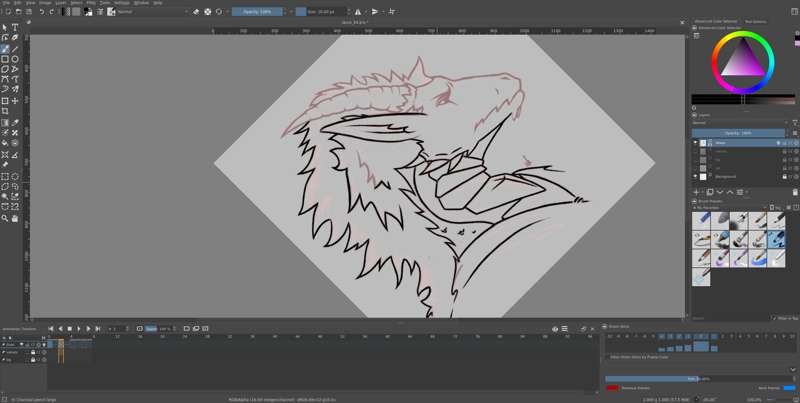800x403 pixels.
Task: Toggle visibility of the lines layer
Action: tap(696, 143)
